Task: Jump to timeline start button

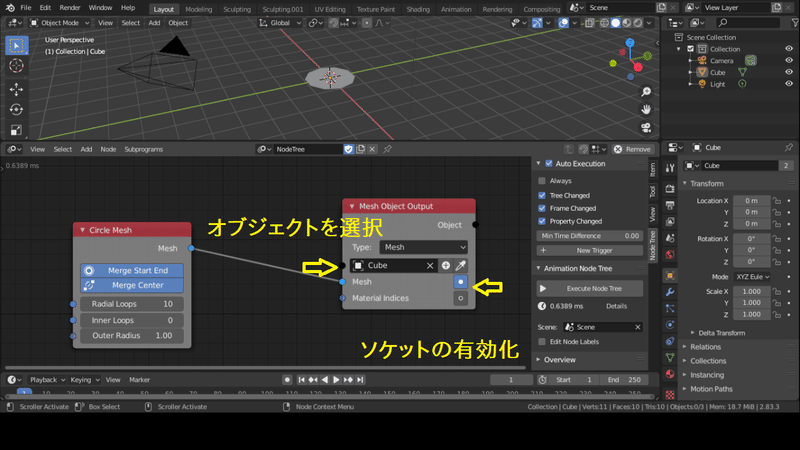Action: [302, 380]
